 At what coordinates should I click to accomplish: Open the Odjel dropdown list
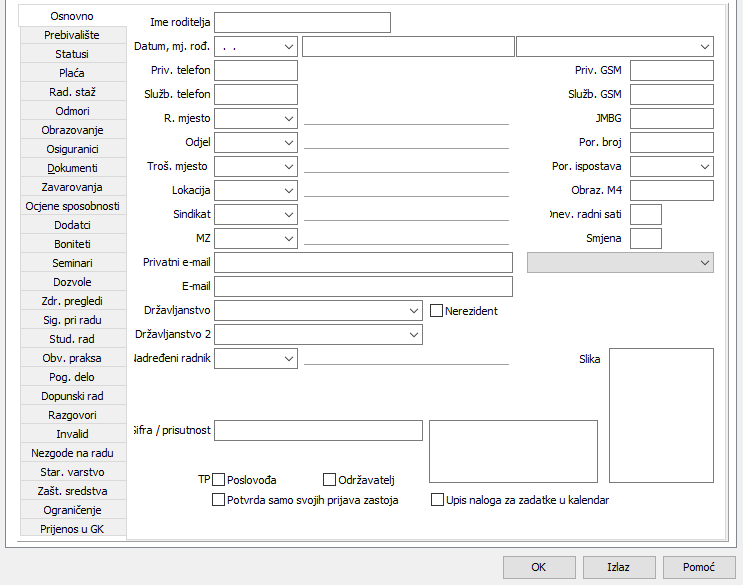coord(289,143)
